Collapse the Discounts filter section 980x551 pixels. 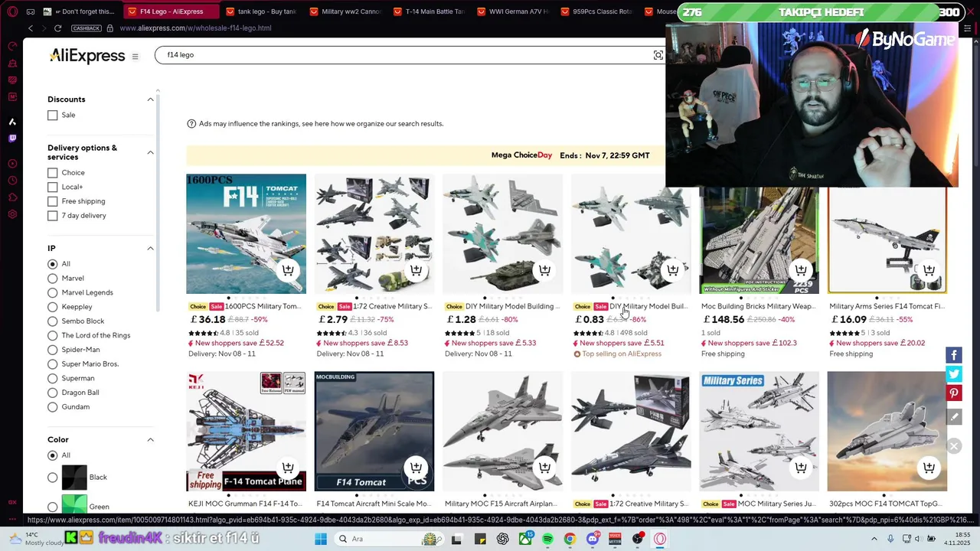pos(150,99)
